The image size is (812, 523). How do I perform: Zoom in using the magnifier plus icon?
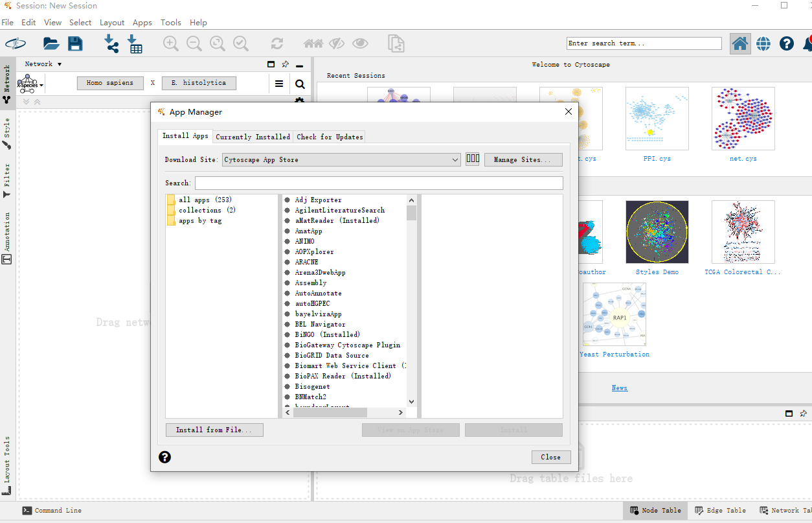(x=171, y=43)
